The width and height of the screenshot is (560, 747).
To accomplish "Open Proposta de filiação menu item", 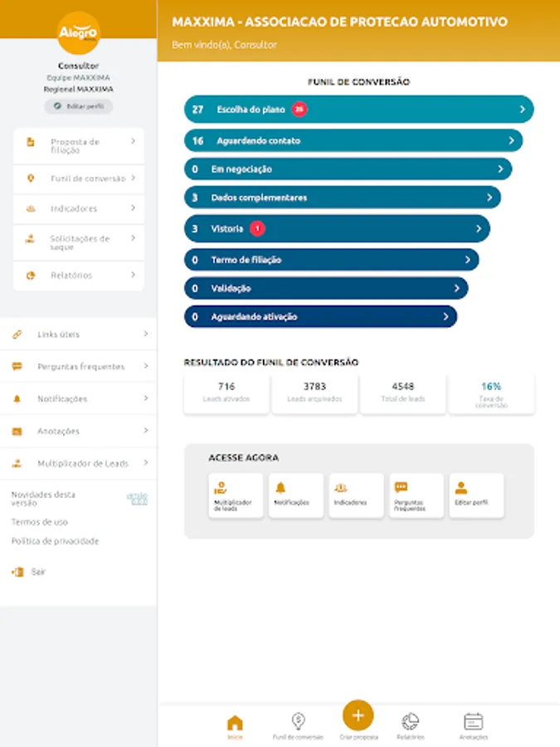I will [79, 146].
